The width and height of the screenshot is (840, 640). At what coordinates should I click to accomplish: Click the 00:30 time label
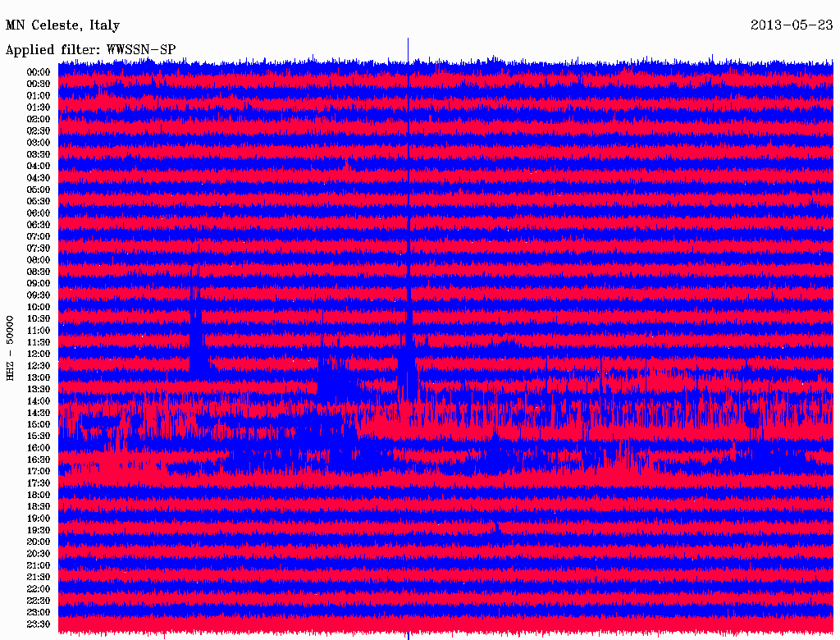[x=39, y=84]
